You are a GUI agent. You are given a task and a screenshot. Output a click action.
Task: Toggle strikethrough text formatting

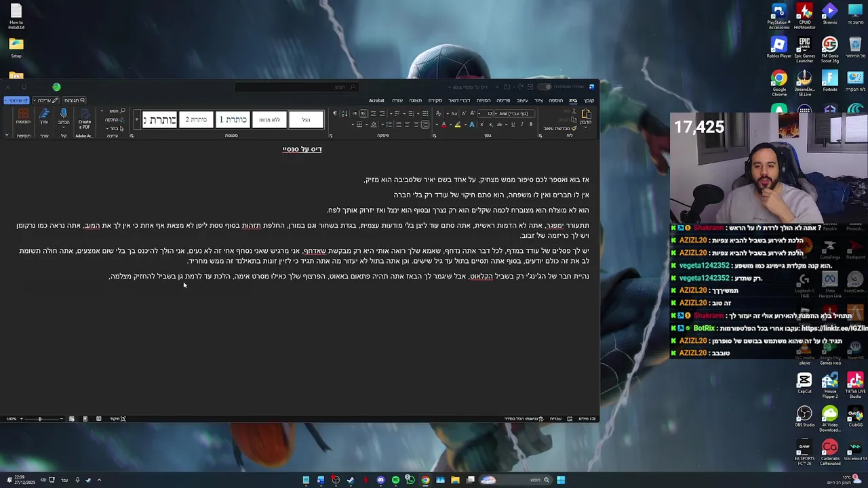[x=499, y=124]
